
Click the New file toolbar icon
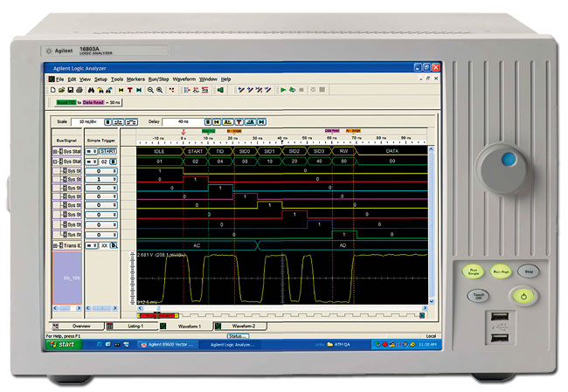tap(52, 89)
